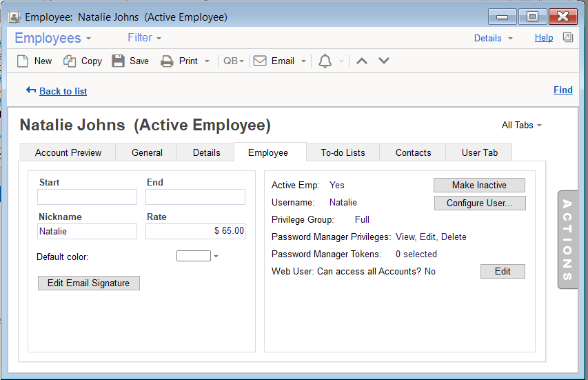Open the Employees module dropdown
The height and width of the screenshot is (380, 588).
click(x=52, y=38)
